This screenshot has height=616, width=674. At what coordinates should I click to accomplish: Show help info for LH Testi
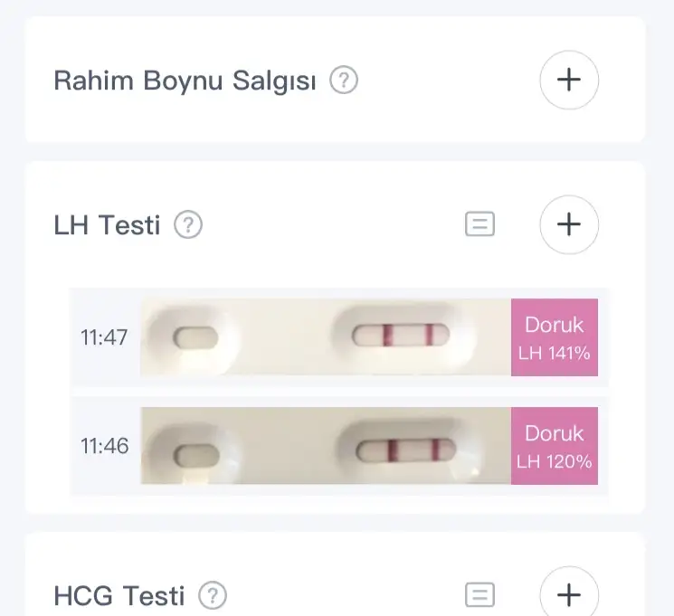pos(187,224)
